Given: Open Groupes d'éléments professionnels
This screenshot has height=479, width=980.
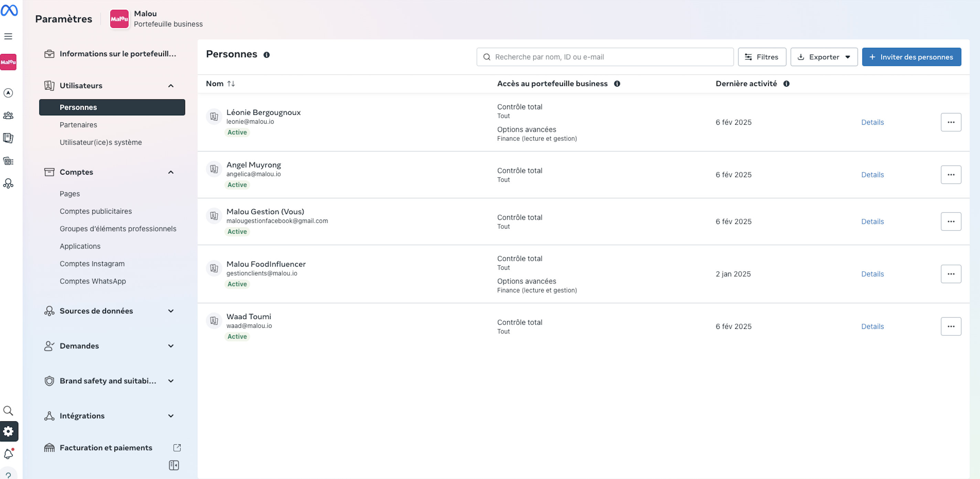Looking at the screenshot, I should click(x=118, y=229).
